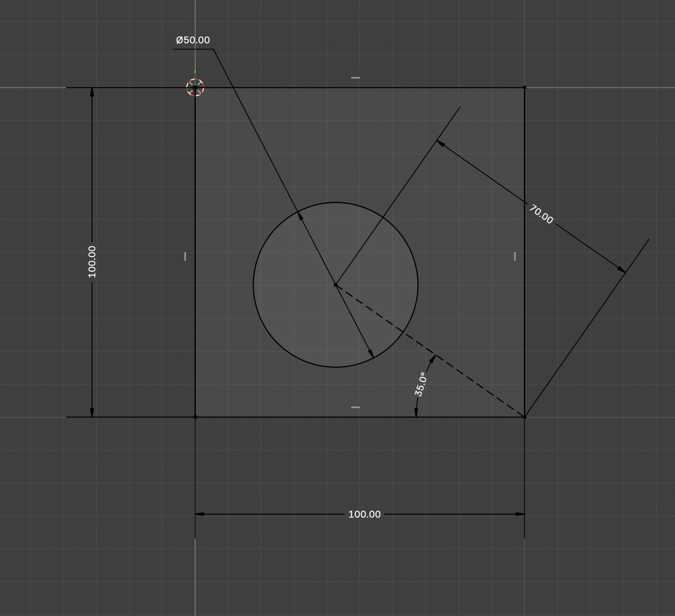Screen dimensions: 675x616
Task: Pick the rectangle's bottom-right corner point
Action: click(524, 417)
